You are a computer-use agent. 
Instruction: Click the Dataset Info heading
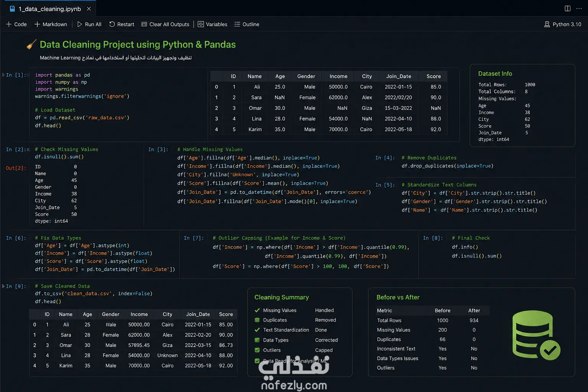pos(495,73)
